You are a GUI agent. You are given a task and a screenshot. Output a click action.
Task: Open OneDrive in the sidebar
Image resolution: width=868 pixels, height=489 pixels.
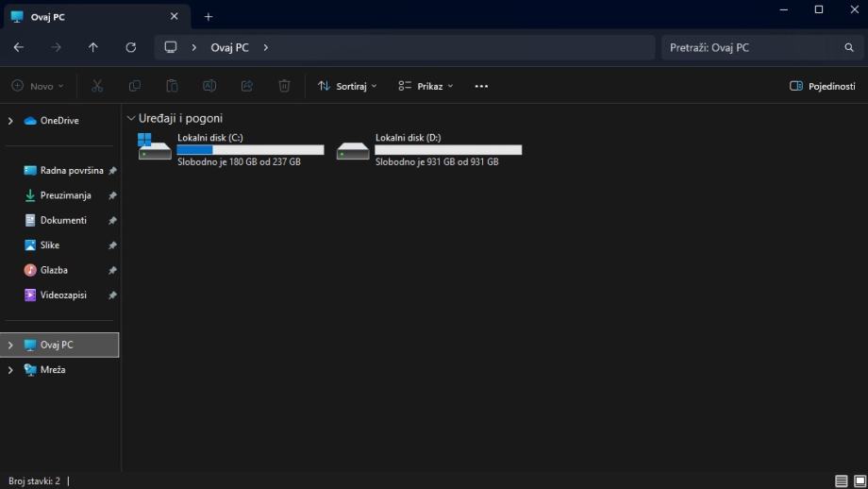click(59, 121)
